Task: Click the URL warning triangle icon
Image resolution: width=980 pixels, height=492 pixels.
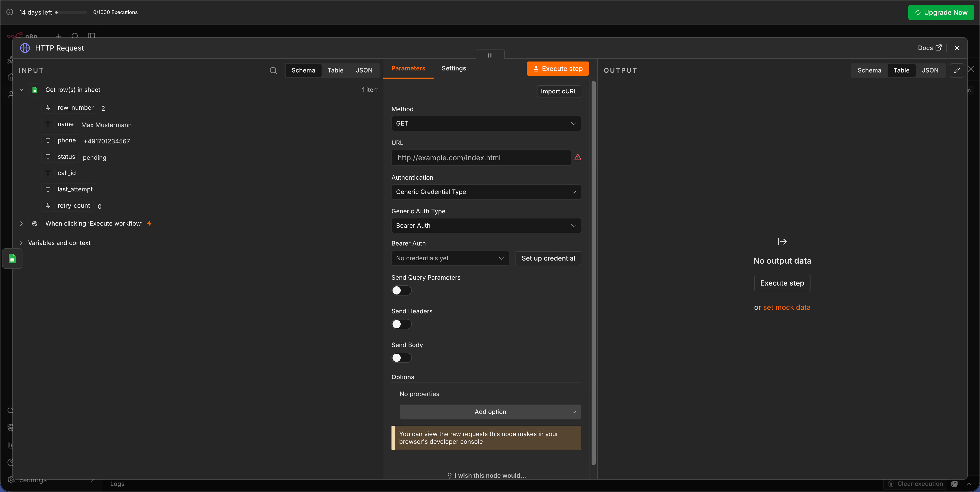Action: [x=578, y=157]
